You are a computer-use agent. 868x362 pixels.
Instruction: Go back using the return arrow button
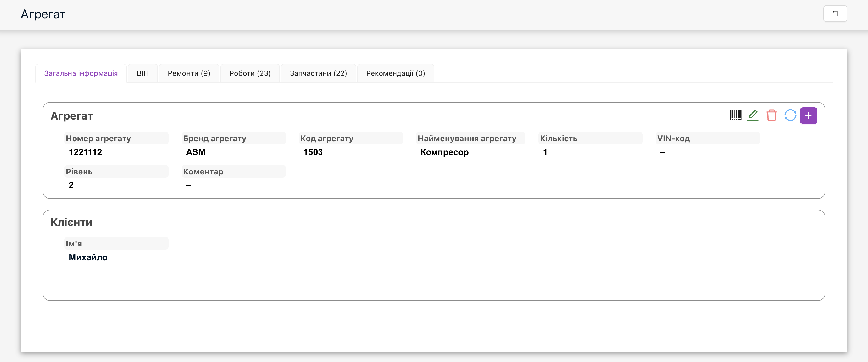click(835, 14)
